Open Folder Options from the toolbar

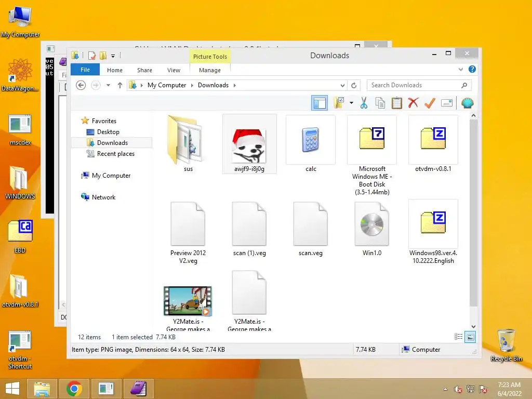coord(339,103)
